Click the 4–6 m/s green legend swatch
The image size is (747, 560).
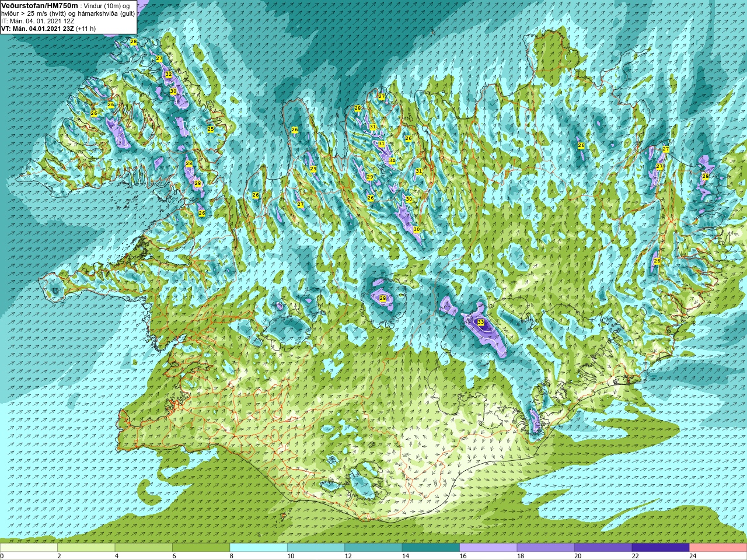[144, 548]
